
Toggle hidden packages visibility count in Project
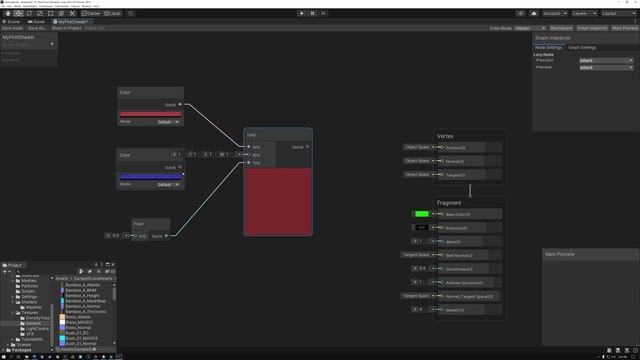(110, 271)
